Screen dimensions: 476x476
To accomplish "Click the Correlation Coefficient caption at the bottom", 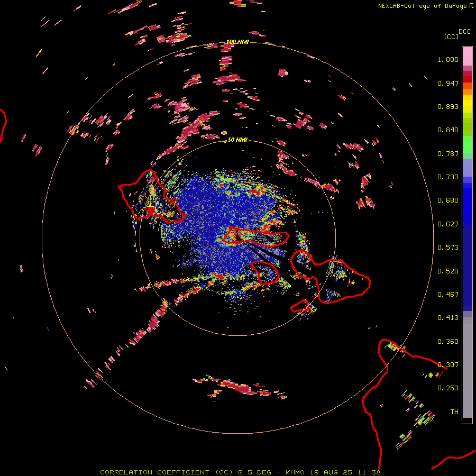I will [240, 472].
